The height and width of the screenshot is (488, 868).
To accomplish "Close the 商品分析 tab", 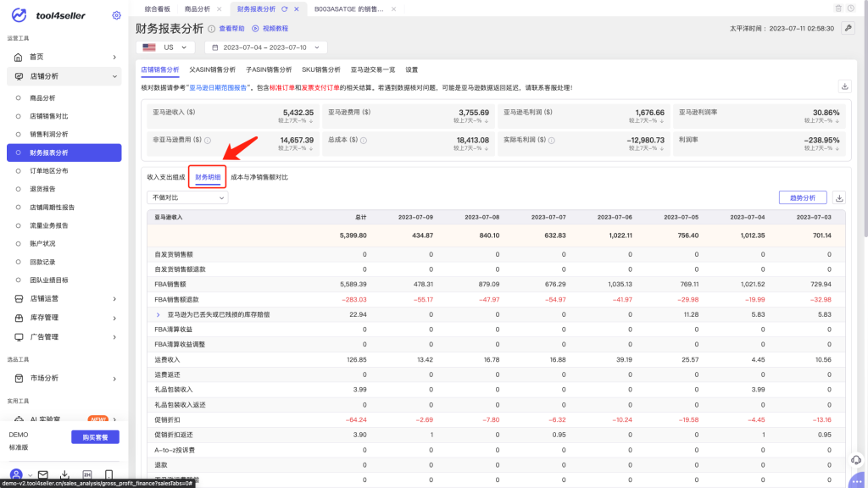I will (220, 8).
